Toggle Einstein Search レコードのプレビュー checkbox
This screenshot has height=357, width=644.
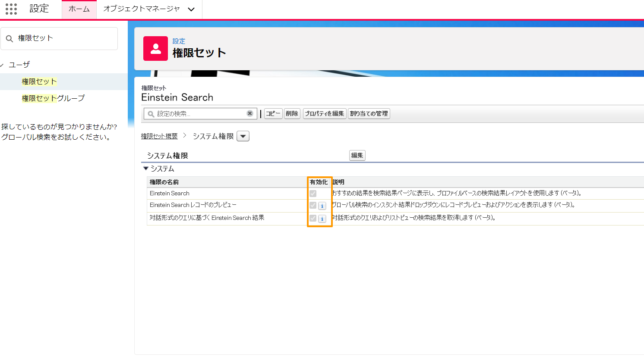click(x=313, y=205)
